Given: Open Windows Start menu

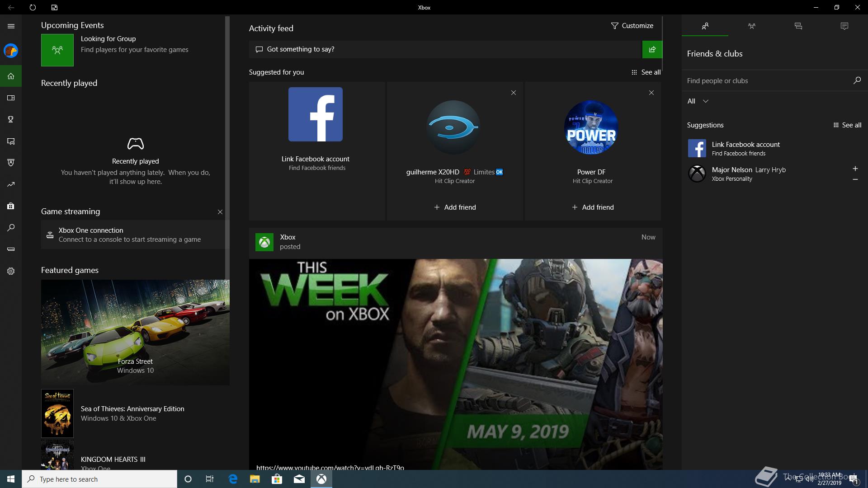Looking at the screenshot, I should click(x=11, y=479).
